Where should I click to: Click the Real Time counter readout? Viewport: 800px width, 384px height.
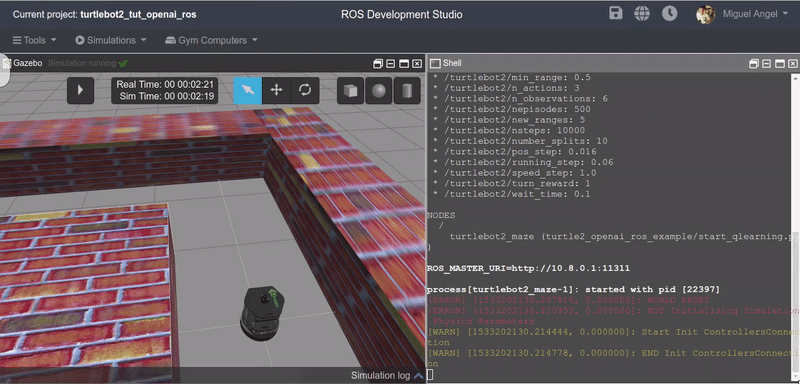(165, 85)
